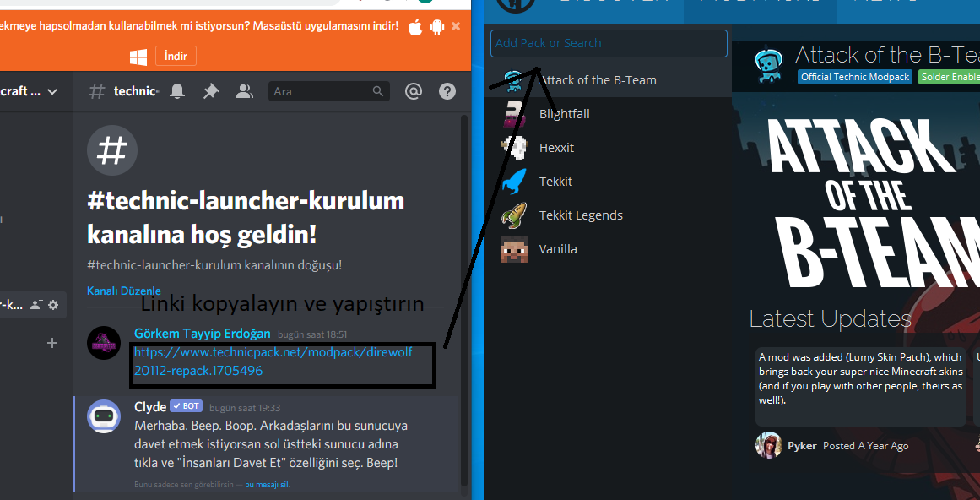Click the Ara search field in Discord
Viewport: 980px width, 500px height.
(328, 91)
